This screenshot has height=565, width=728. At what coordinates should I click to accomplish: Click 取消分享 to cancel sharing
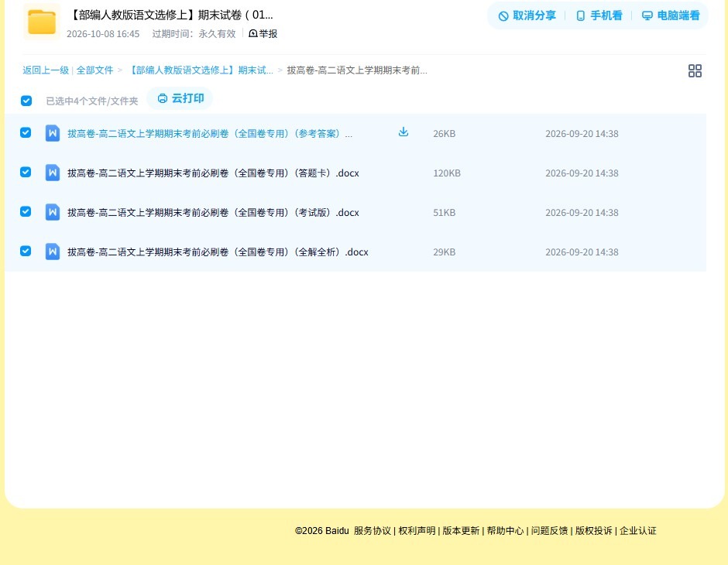[527, 15]
